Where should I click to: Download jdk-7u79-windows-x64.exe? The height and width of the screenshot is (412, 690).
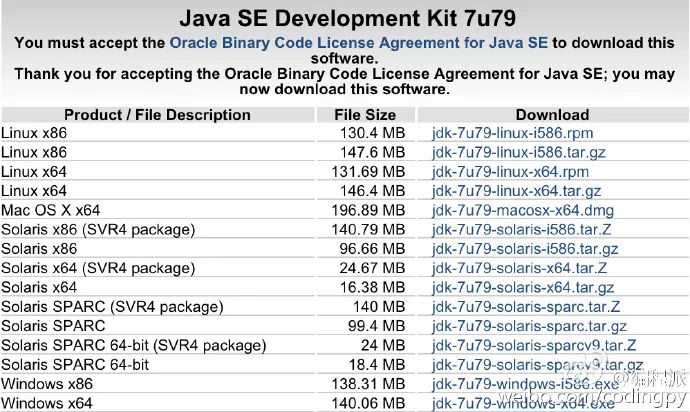pos(523,403)
